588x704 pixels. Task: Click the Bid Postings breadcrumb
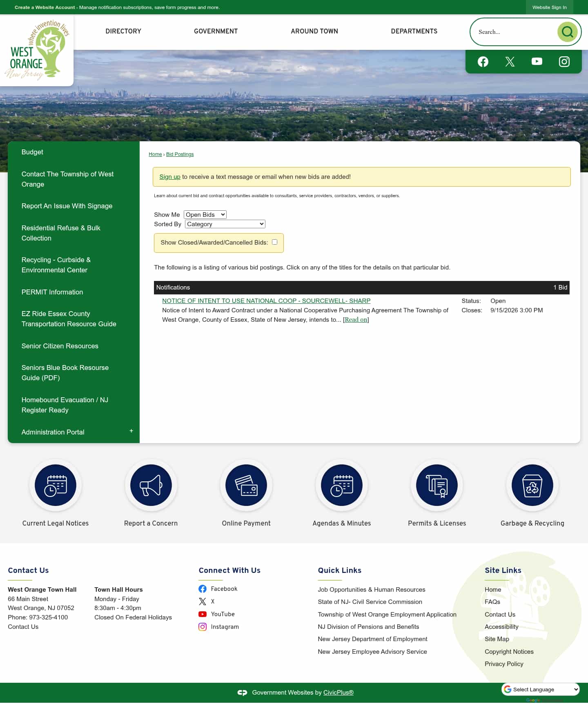tap(180, 154)
